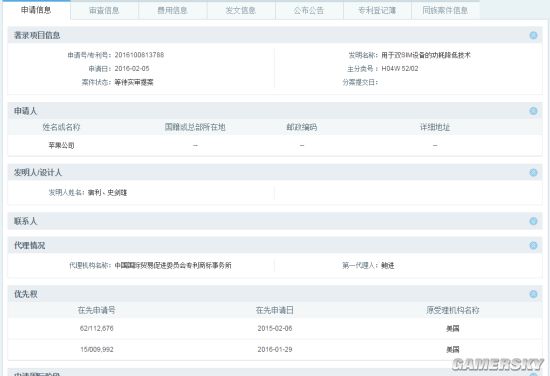Collapse the 申请人 section icon
The width and height of the screenshot is (550, 376).
click(533, 111)
